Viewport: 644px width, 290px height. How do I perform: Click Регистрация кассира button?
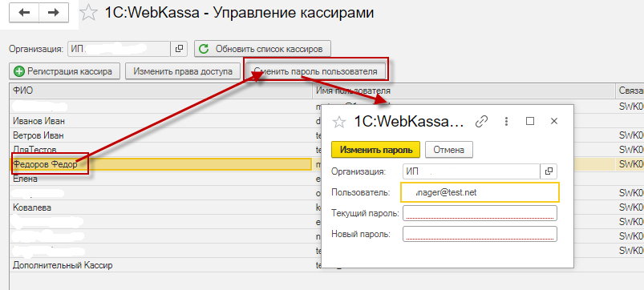(64, 71)
